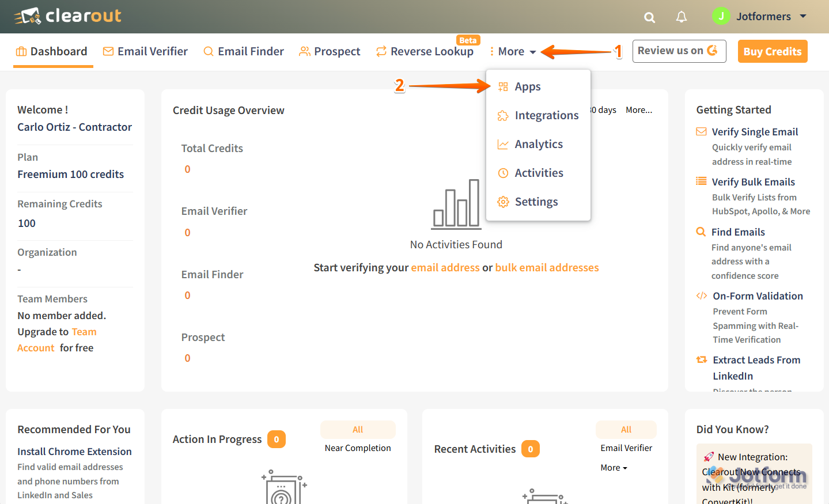Click the Review us on G2 button

(679, 51)
